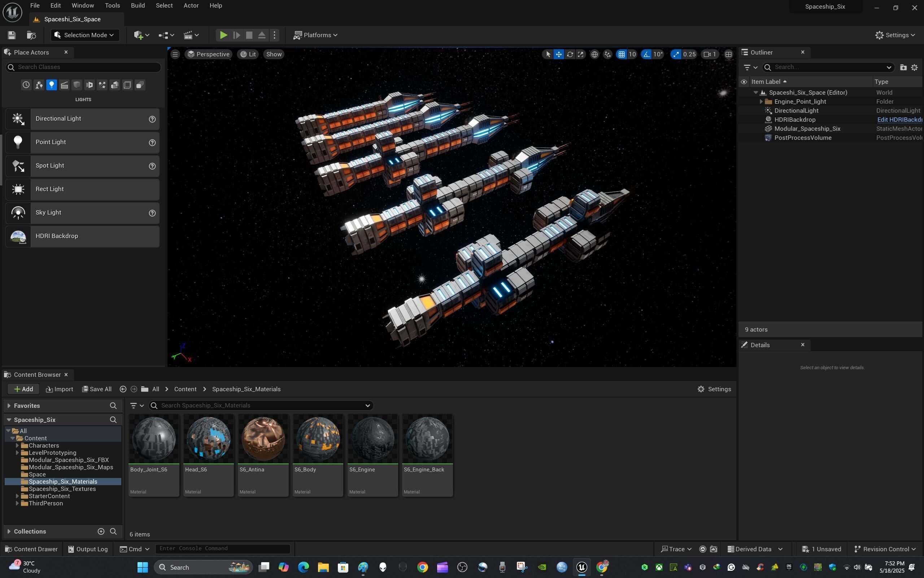Select the Recently Placed clock category
Viewport: 924px width, 578px height.
pos(26,85)
